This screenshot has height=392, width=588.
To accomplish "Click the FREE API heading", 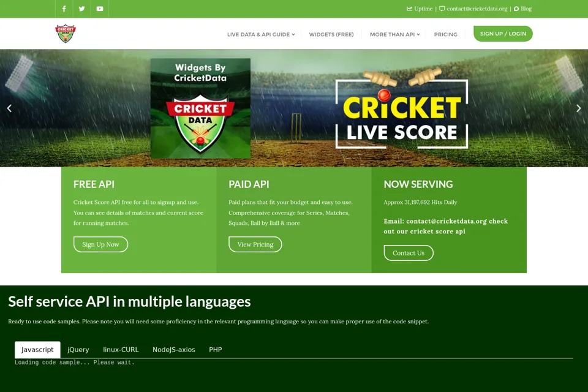I will 94,184.
